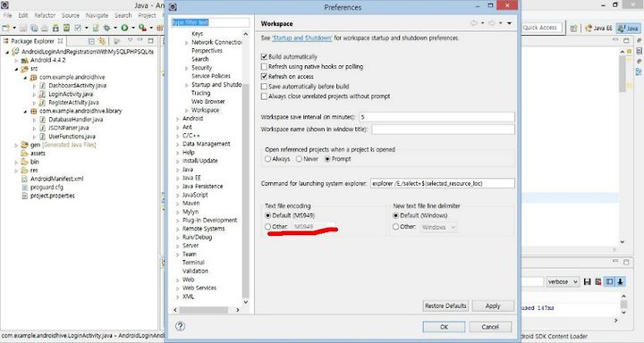Click the Android SDK Manager toolbar icon

(55, 28)
